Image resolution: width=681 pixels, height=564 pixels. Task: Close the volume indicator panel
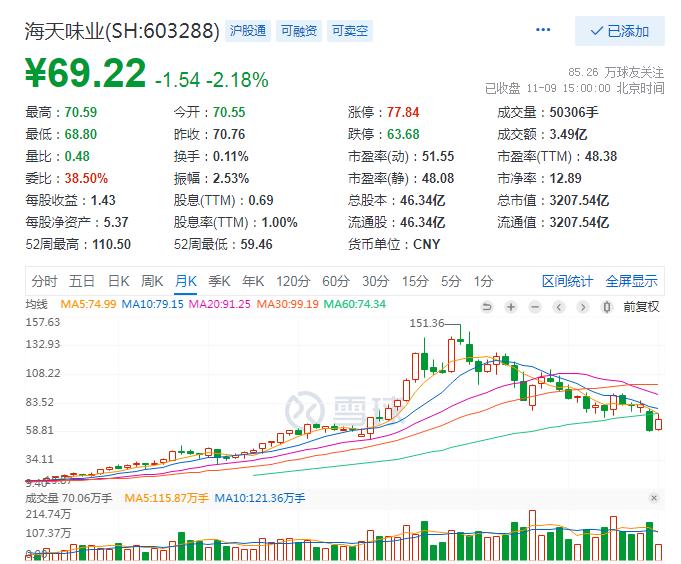[654, 498]
